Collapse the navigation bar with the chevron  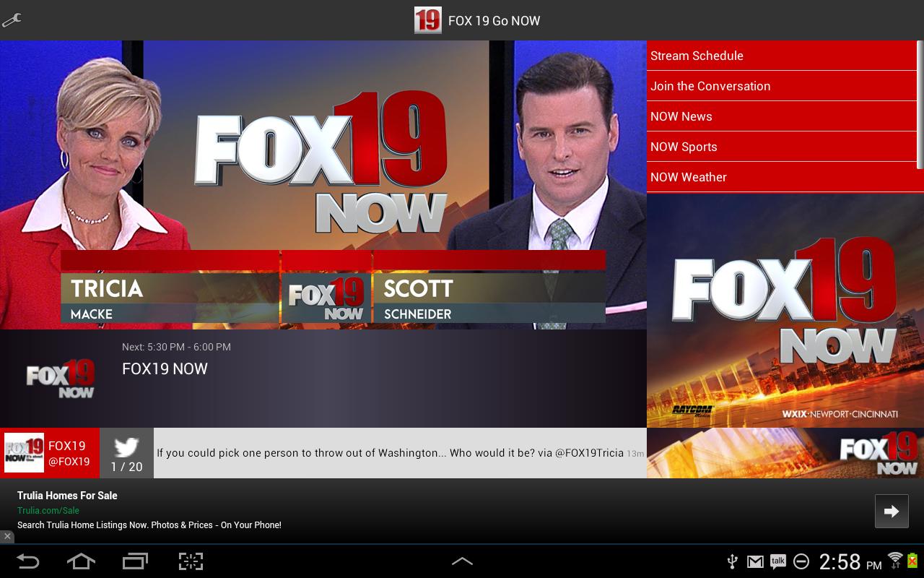(x=463, y=561)
